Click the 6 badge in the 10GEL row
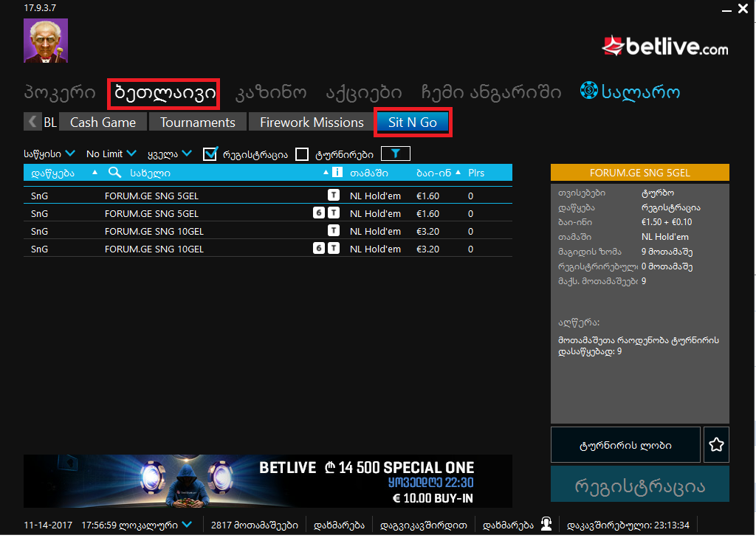Image resolution: width=756 pixels, height=538 pixels. (x=319, y=248)
